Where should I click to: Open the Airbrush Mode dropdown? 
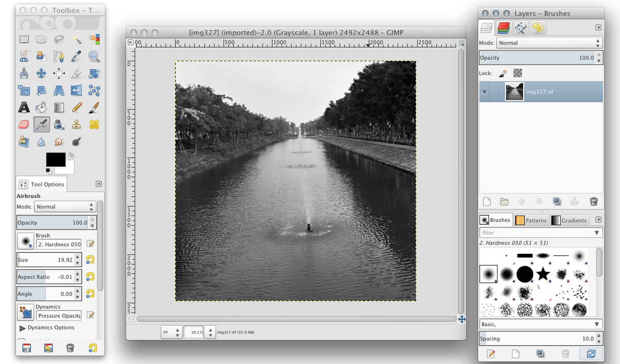[x=65, y=207]
